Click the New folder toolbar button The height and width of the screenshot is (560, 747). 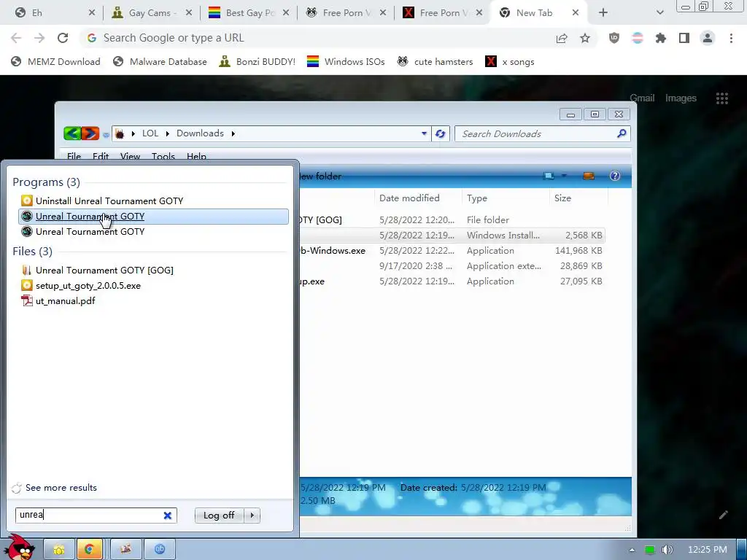click(x=320, y=176)
